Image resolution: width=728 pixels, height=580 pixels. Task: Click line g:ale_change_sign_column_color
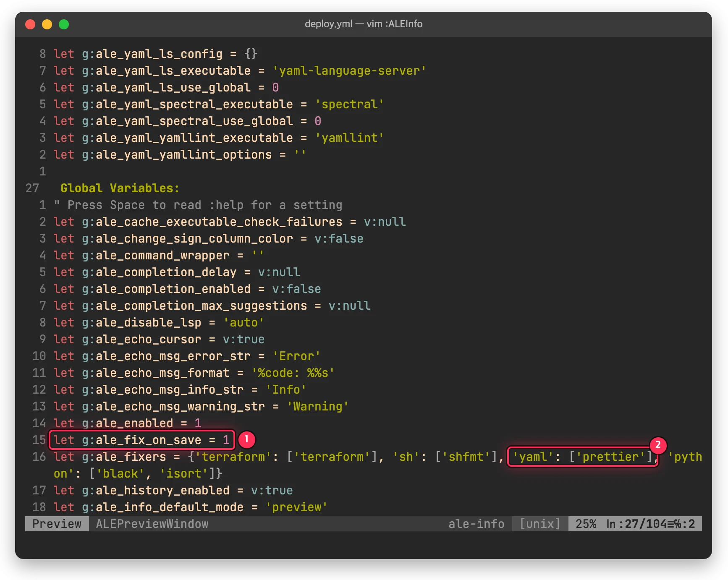pyautogui.click(x=209, y=238)
